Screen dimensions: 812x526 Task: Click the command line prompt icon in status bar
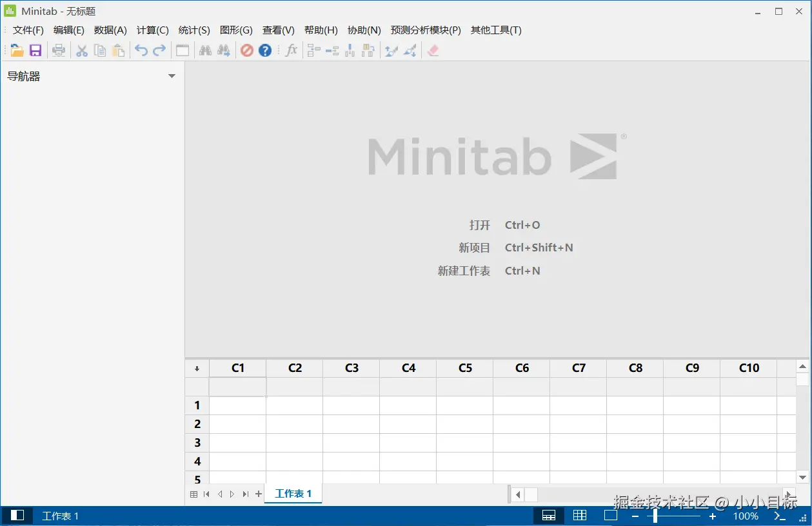tap(780, 516)
